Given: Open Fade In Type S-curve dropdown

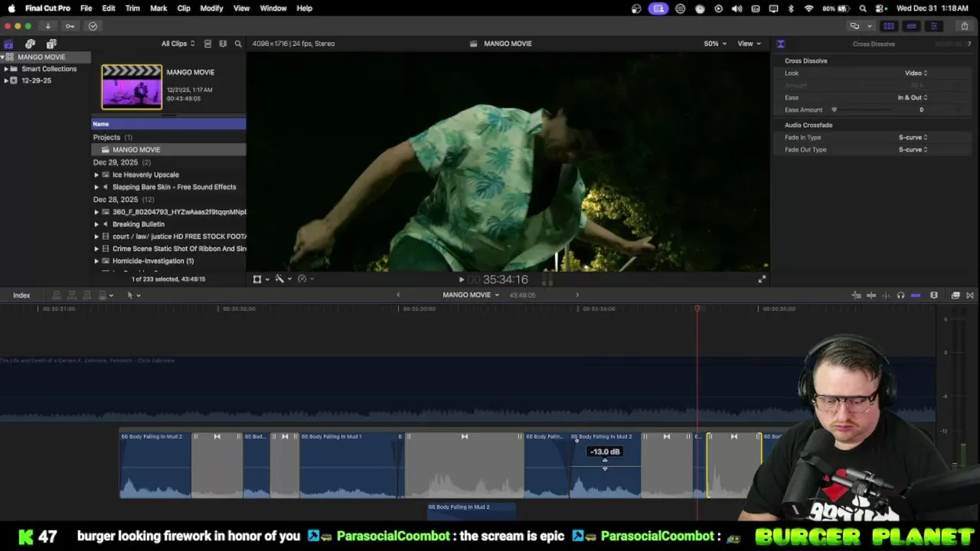Looking at the screenshot, I should 913,137.
